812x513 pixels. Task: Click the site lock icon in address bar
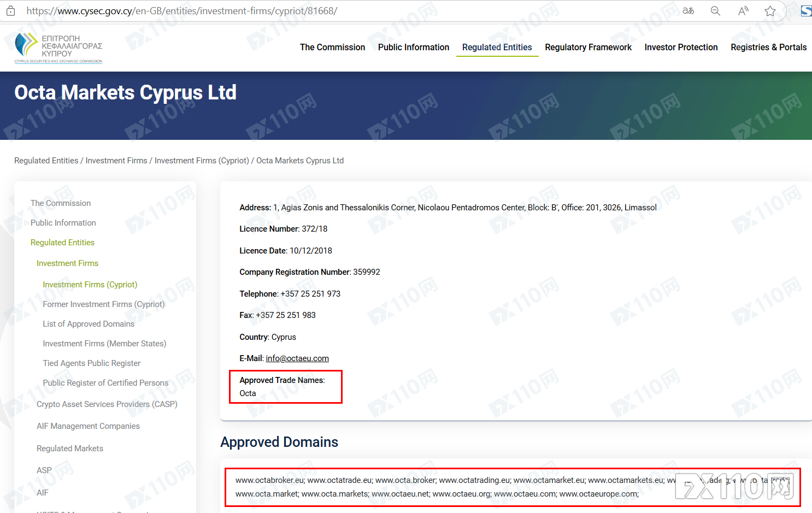pyautogui.click(x=10, y=10)
